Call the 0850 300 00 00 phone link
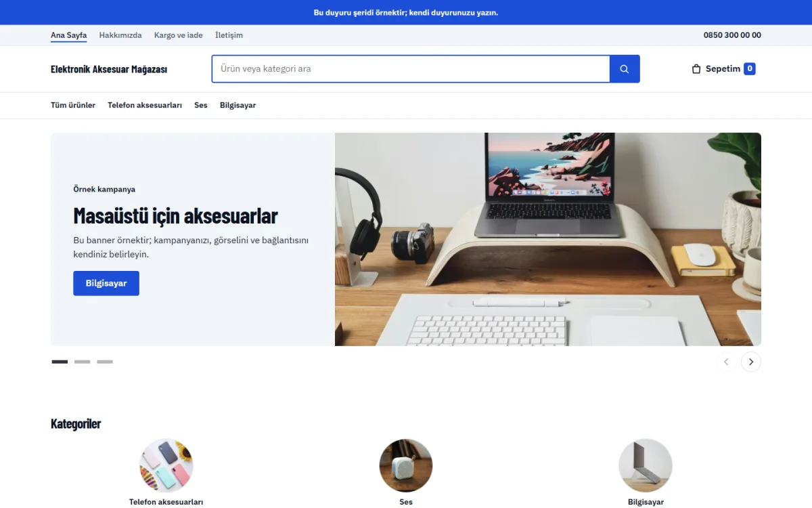 click(x=732, y=35)
